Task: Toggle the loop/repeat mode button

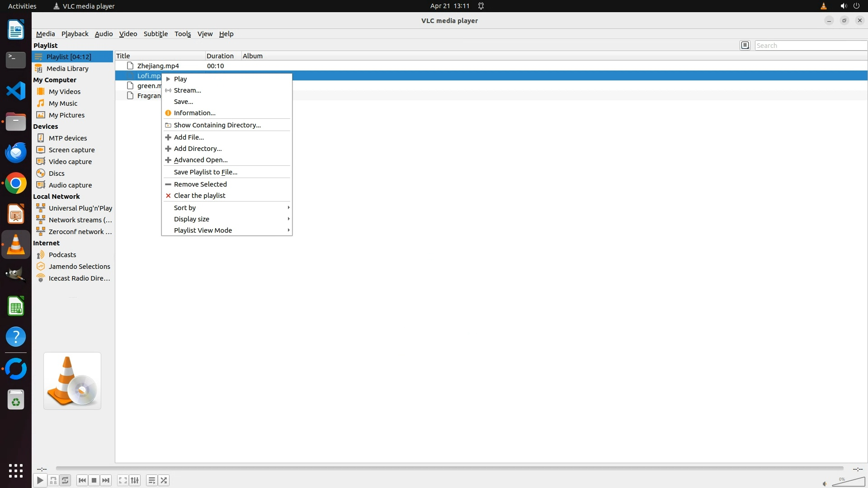Action: coord(65,480)
